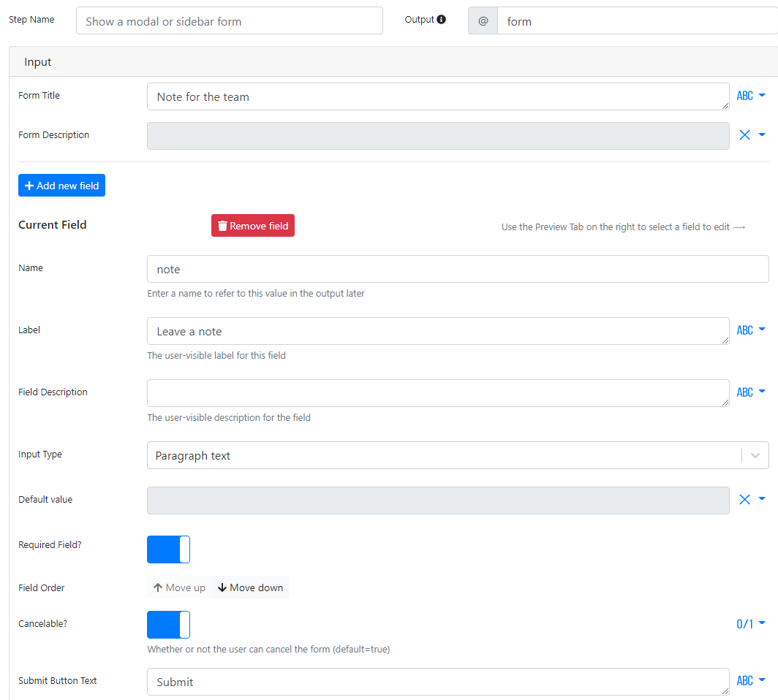The height and width of the screenshot is (700, 778).
Task: Click the @ symbol beside the form output
Action: 483,20
